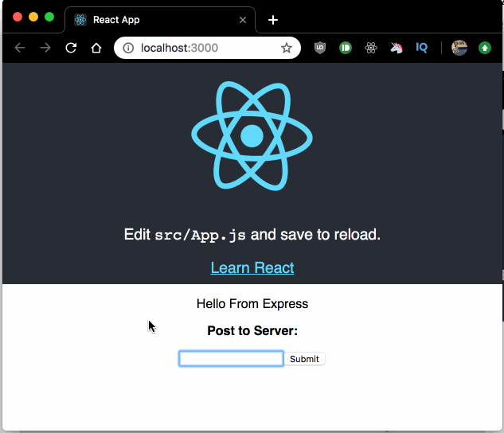Open a new browser tab
Image resolution: width=504 pixels, height=433 pixels.
click(x=273, y=20)
